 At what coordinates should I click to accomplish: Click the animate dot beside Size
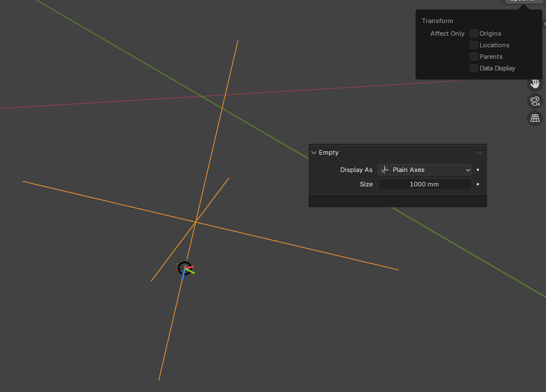478,184
